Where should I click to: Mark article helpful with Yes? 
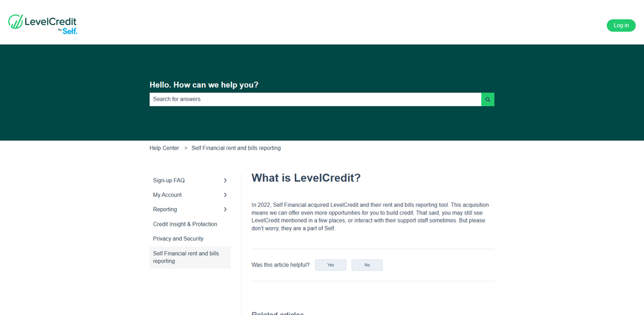(x=330, y=265)
